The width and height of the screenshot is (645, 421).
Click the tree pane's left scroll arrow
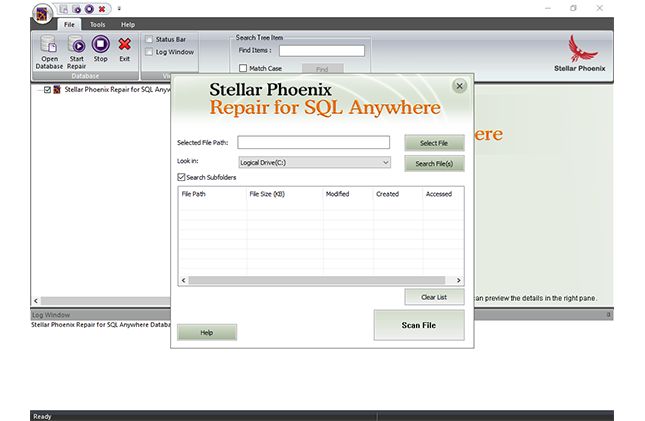(x=36, y=301)
